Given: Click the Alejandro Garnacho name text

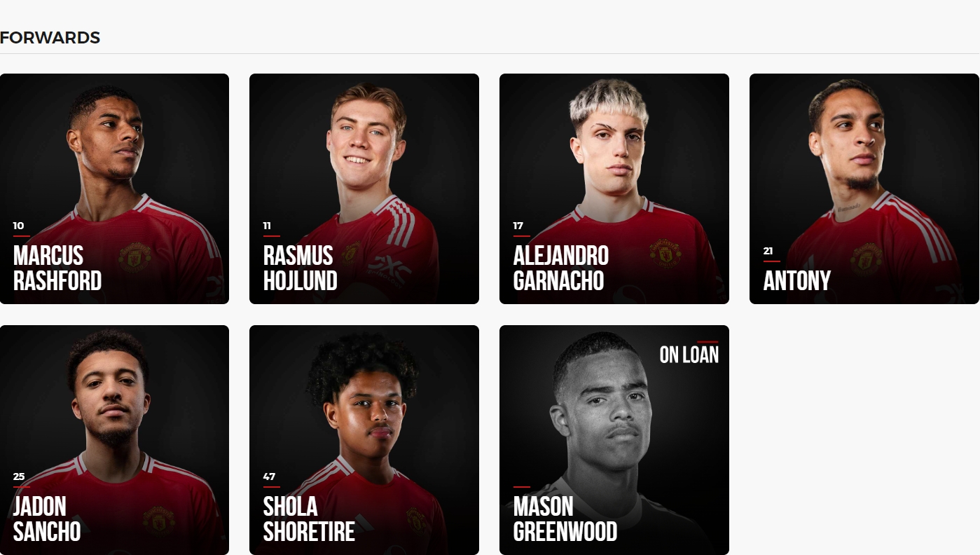Looking at the screenshot, I should coord(561,268).
